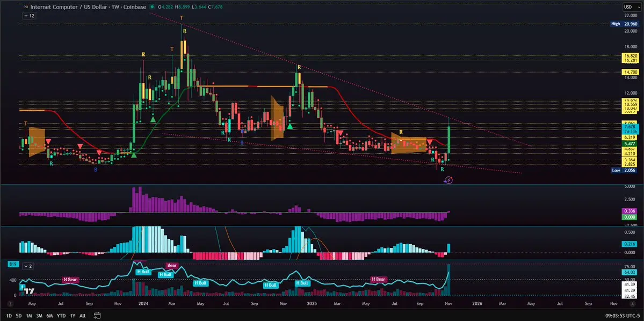The image size is (644, 321).
Task: Click the Low 2.056 price label
Action: pyautogui.click(x=624, y=170)
